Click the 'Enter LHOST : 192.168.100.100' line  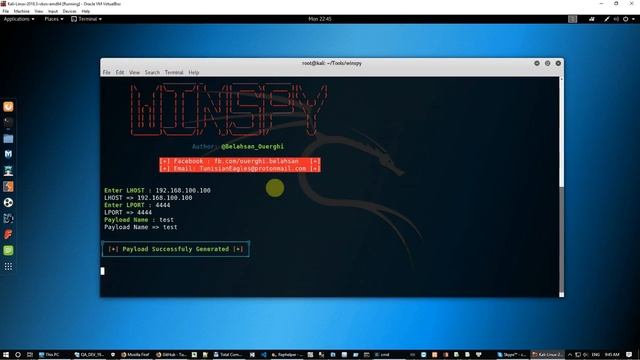point(157,190)
